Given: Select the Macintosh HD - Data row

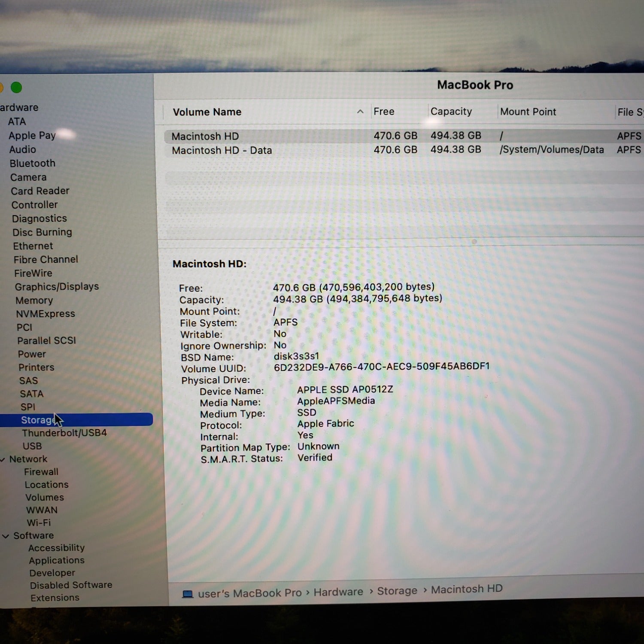Looking at the screenshot, I should [404, 150].
